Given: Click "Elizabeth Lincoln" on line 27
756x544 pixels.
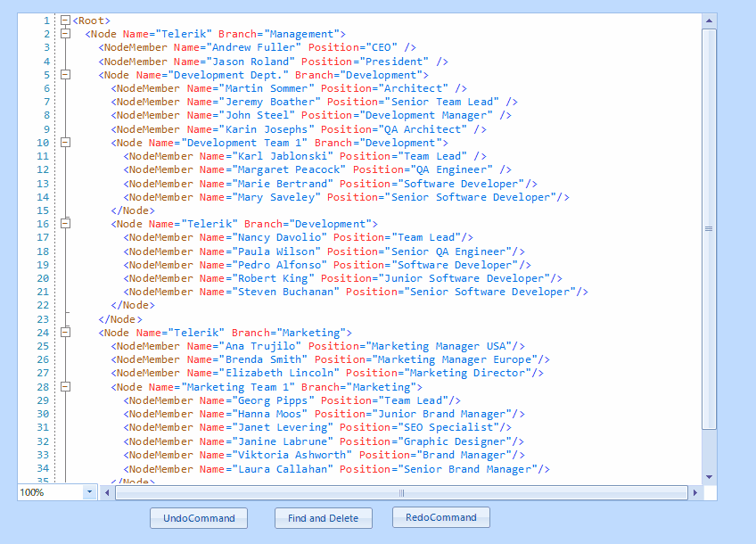Looking at the screenshot, I should tap(279, 373).
